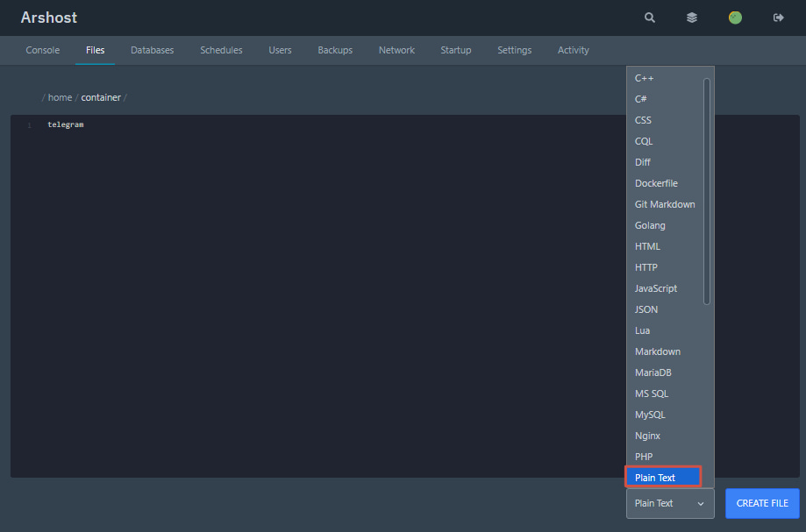Click the CREATE FILE button
Screen dimensions: 806x532
click(x=762, y=503)
